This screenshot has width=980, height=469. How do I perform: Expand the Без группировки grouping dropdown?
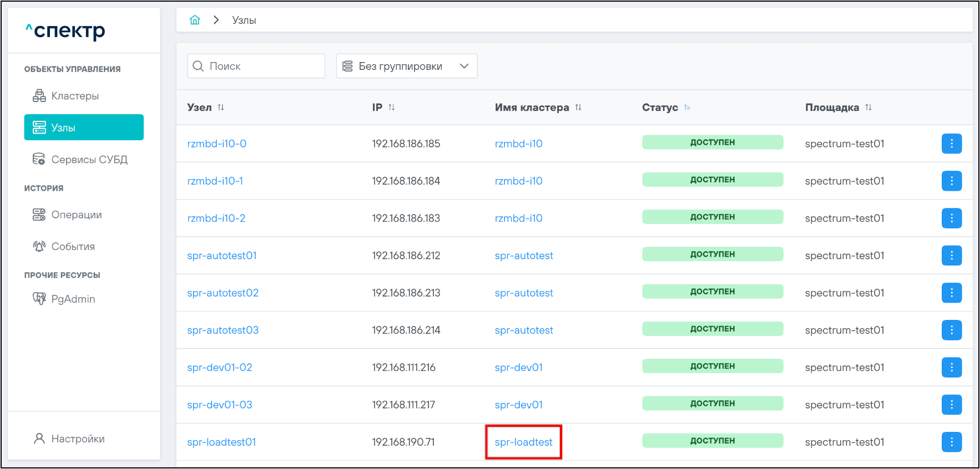pyautogui.click(x=406, y=66)
